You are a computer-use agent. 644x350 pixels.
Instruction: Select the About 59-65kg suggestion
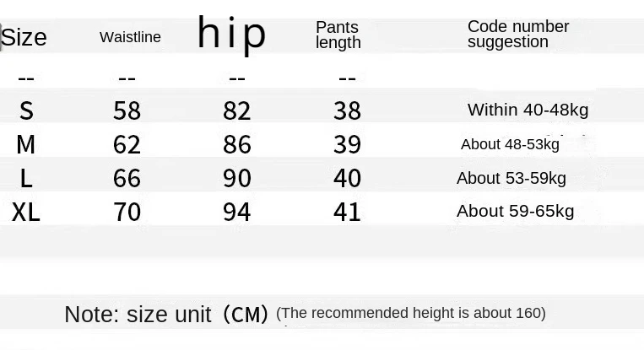515,211
